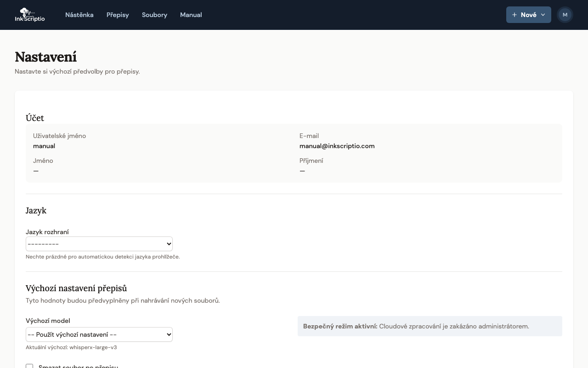Click the Aktuální výchozí whisperx-large-v3 hint
This screenshot has width=588, height=368.
coord(71,347)
